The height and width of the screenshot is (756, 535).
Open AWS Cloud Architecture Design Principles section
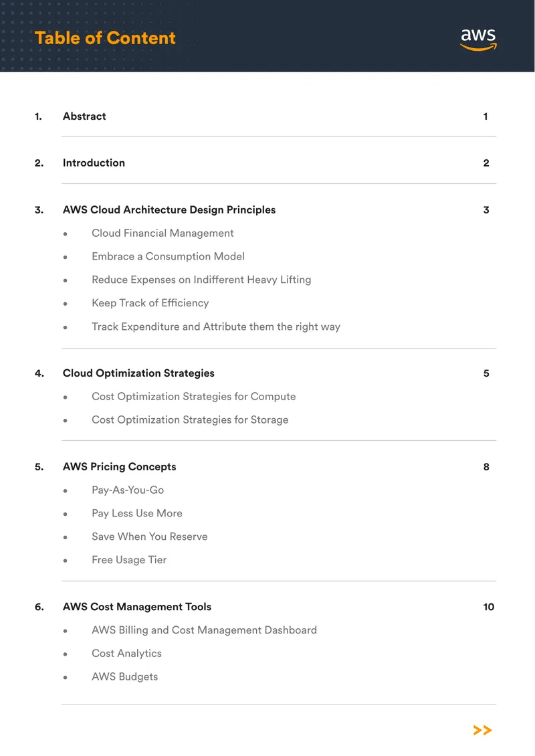169,209
